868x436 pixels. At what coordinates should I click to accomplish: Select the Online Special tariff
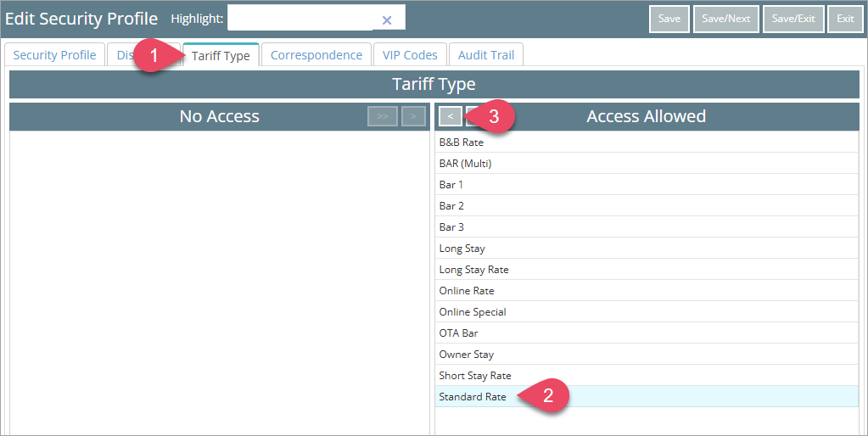[x=646, y=311]
